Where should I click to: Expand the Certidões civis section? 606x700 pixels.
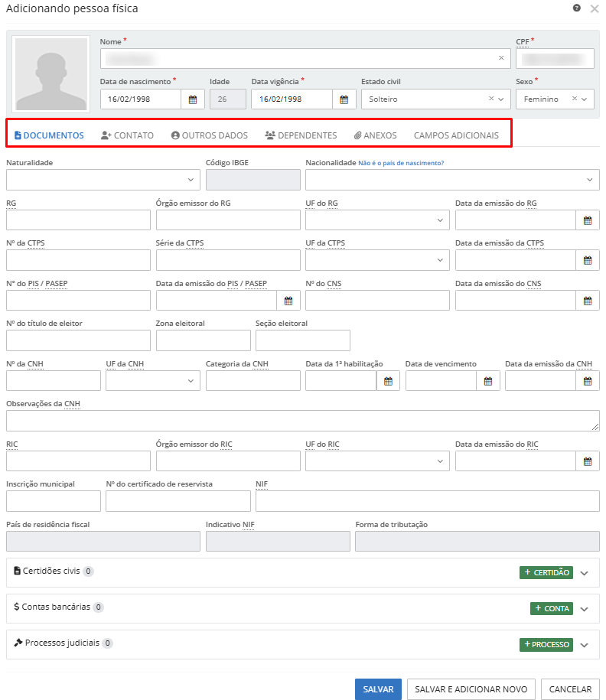tap(584, 573)
